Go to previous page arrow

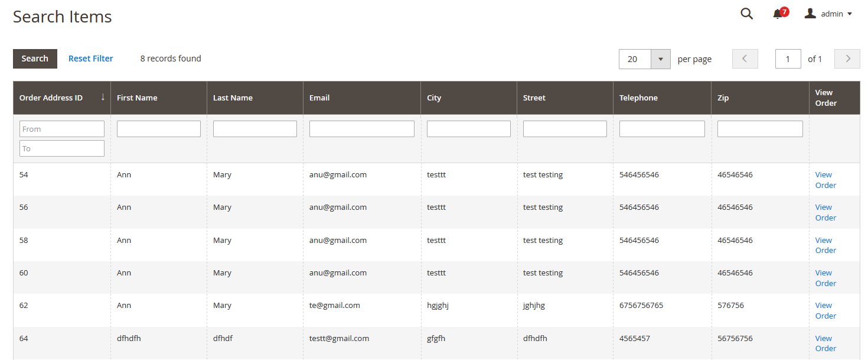pos(745,59)
